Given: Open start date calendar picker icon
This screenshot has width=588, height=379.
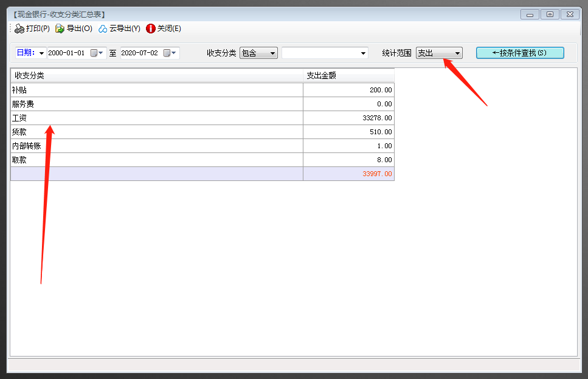Looking at the screenshot, I should point(94,53).
